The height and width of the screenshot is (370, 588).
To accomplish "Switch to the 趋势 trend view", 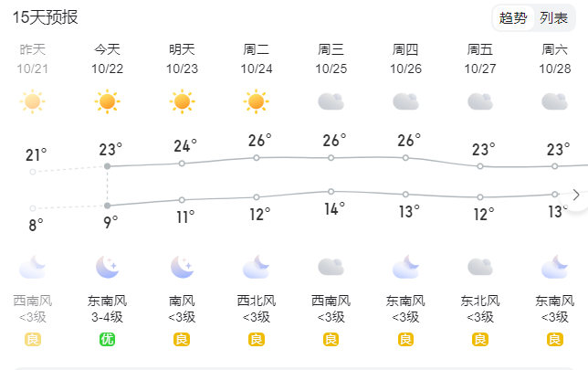I will [513, 17].
